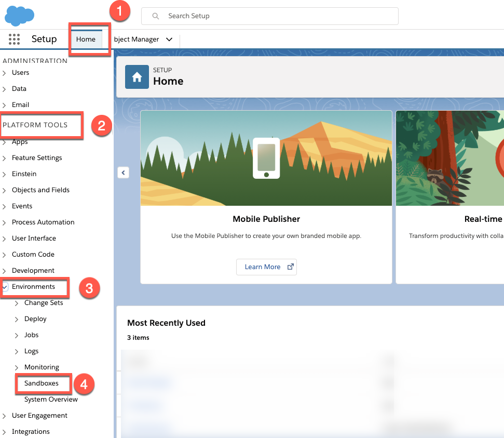Select Custom Code tree item
This screenshot has width=504, height=438.
click(x=33, y=254)
